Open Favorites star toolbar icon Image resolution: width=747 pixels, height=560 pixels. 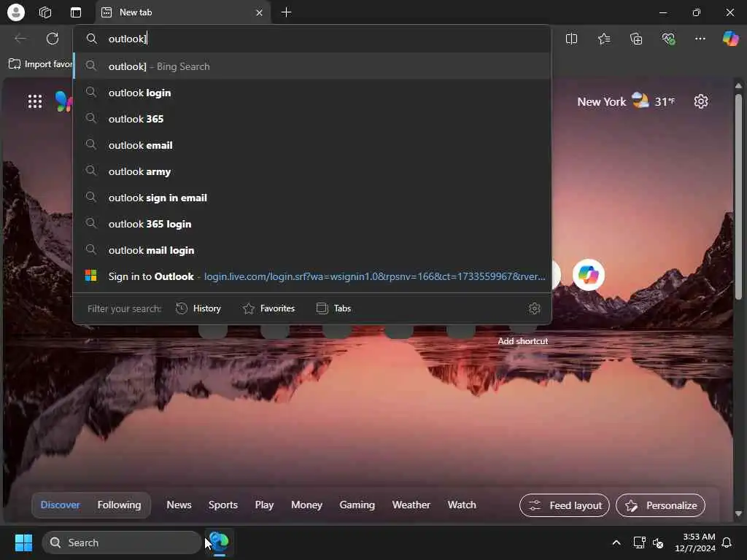[x=604, y=39]
